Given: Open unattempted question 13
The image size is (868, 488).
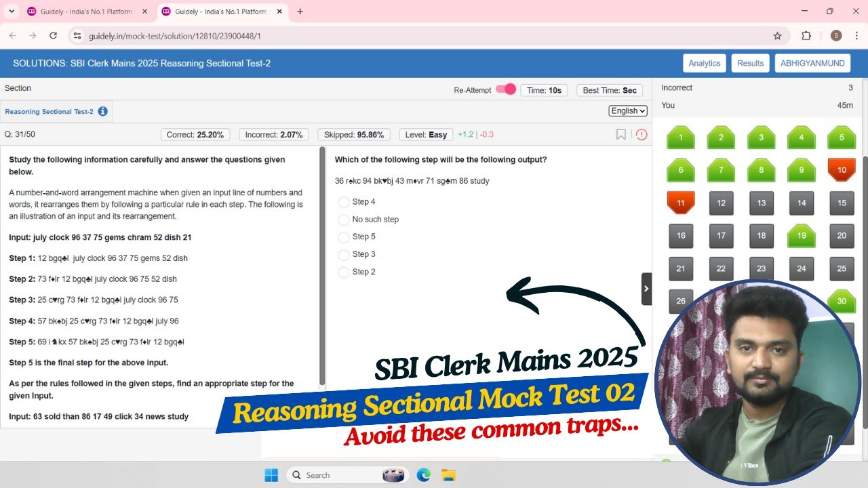Looking at the screenshot, I should [761, 203].
